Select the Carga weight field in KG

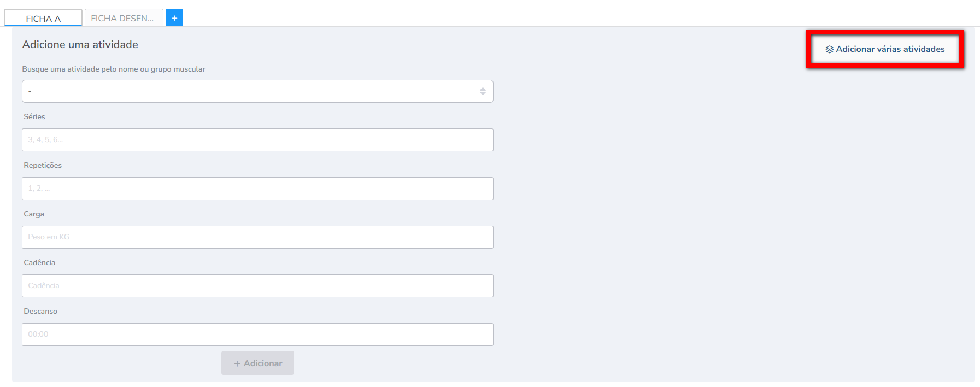tap(257, 237)
